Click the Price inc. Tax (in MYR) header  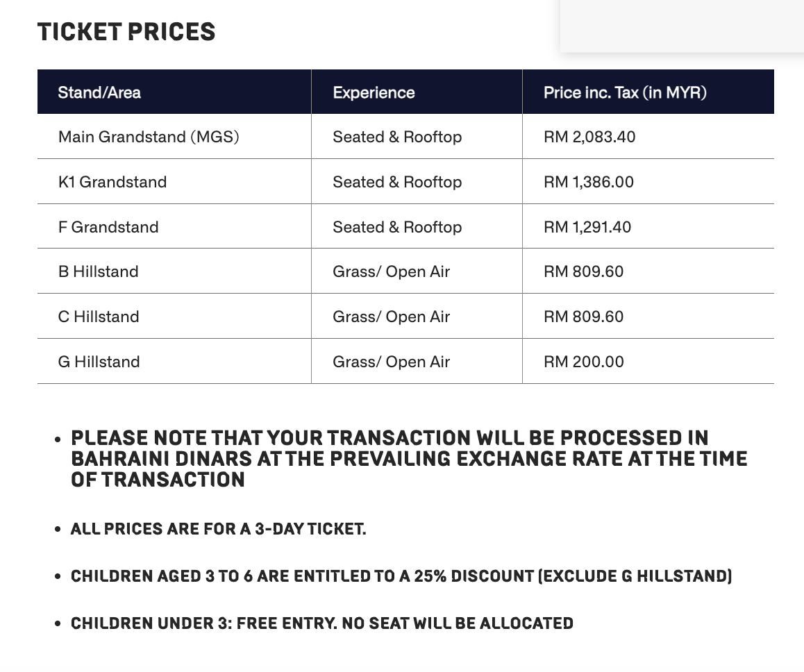[625, 92]
